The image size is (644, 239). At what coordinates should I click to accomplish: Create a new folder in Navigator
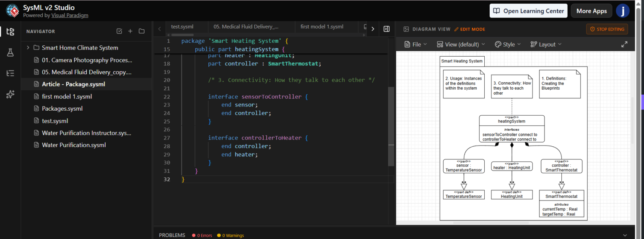(x=142, y=31)
